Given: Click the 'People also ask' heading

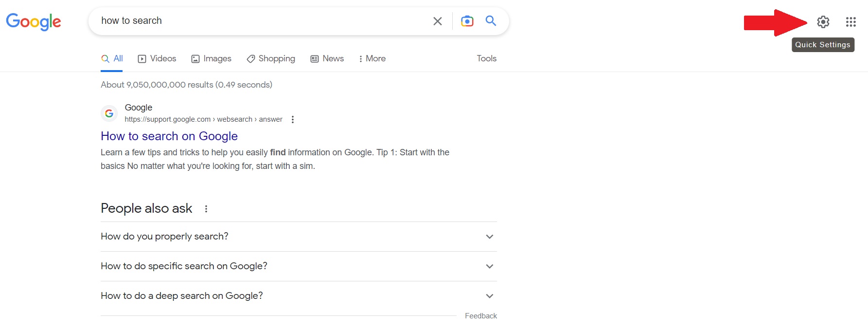Looking at the screenshot, I should 146,208.
